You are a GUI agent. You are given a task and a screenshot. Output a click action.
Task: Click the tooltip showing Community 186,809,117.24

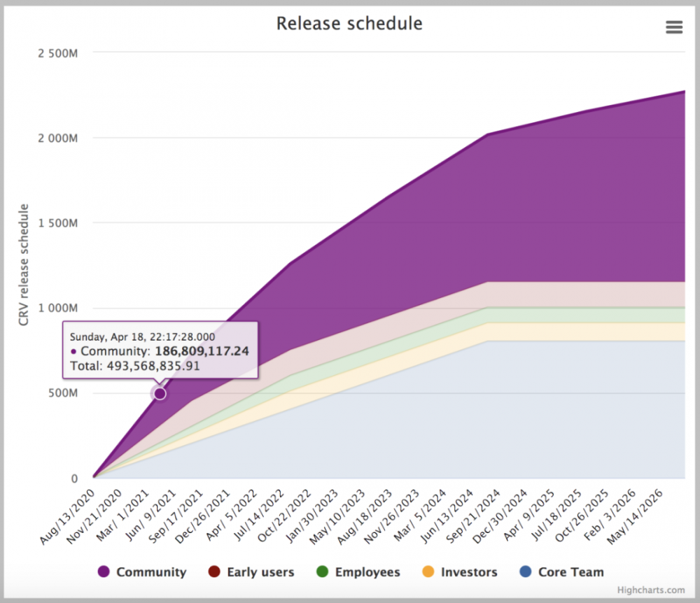[x=160, y=350]
